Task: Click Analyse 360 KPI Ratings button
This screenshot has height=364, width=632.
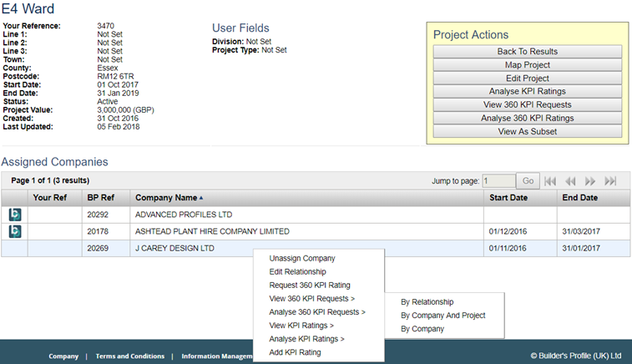Action: tap(527, 118)
